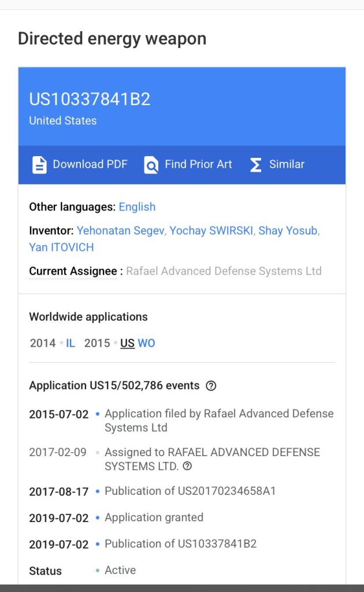Open the 2014 IL worldwide application
364x592 pixels.
pos(70,343)
